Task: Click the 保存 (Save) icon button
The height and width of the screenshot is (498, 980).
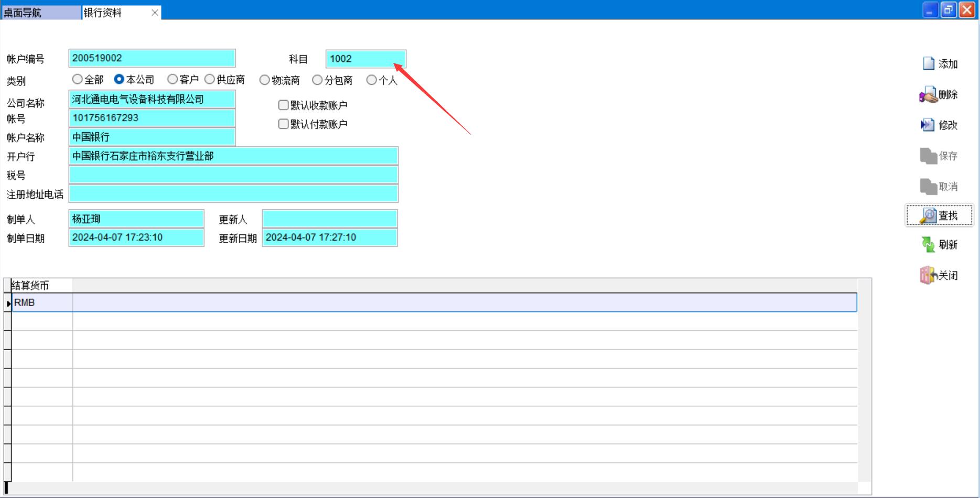Action: click(939, 156)
